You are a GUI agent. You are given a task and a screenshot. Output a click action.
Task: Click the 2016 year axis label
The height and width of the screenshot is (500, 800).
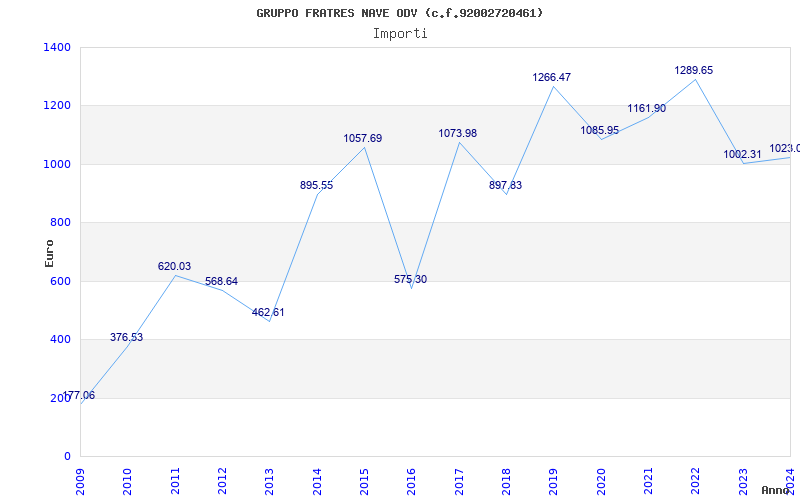click(412, 481)
